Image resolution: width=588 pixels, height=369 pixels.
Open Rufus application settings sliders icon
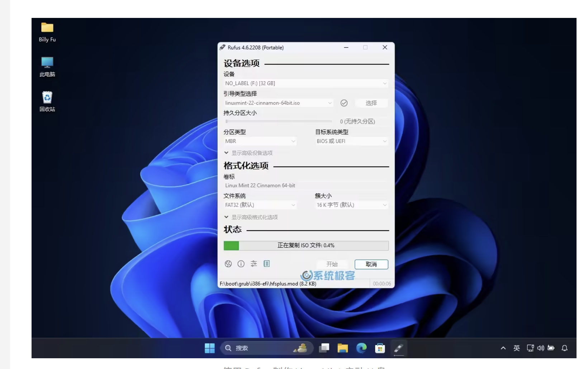pos(254,264)
